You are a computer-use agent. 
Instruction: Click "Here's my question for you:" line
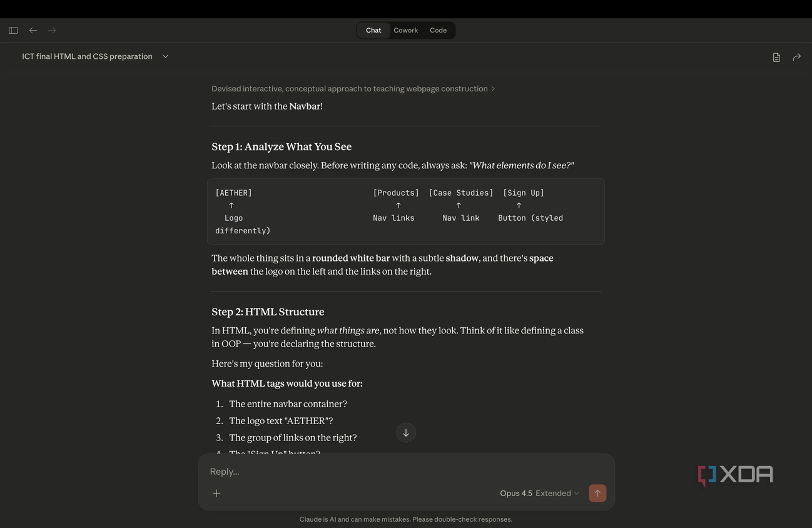coord(267,363)
